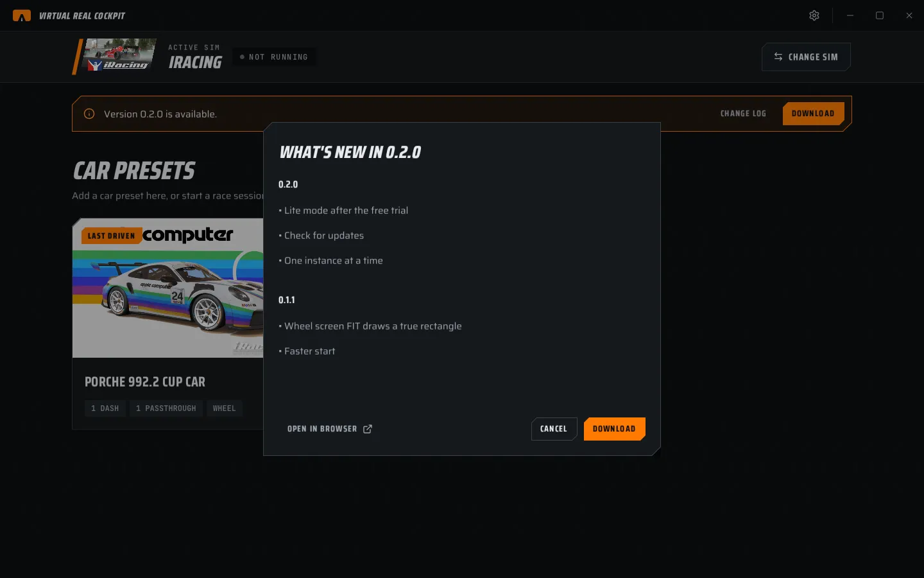Click the Virtual Real Cockpit logo icon
The image size is (924, 578).
click(22, 15)
